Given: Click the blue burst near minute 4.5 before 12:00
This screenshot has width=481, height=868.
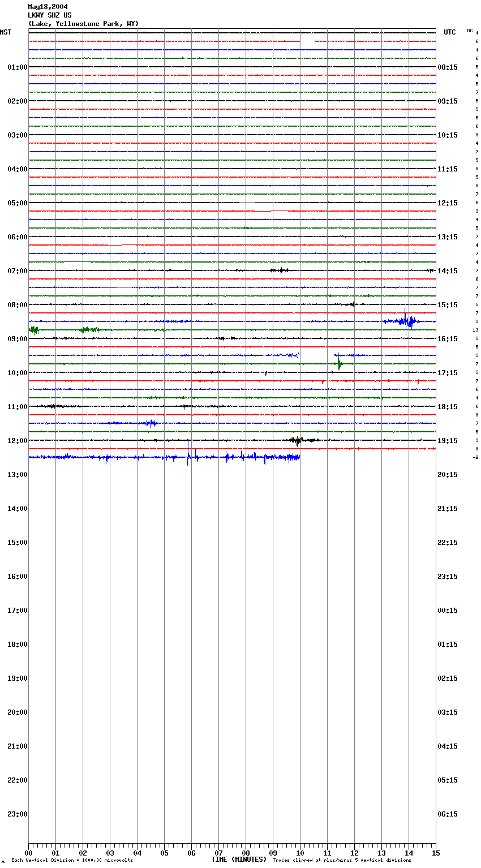Looking at the screenshot, I should (151, 423).
